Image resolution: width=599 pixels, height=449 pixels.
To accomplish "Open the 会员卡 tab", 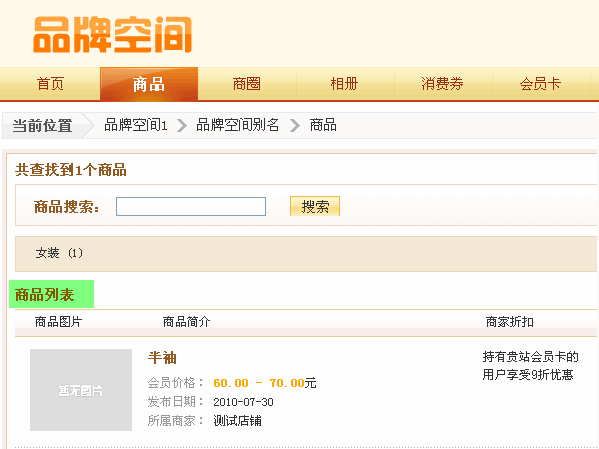I will [x=540, y=84].
